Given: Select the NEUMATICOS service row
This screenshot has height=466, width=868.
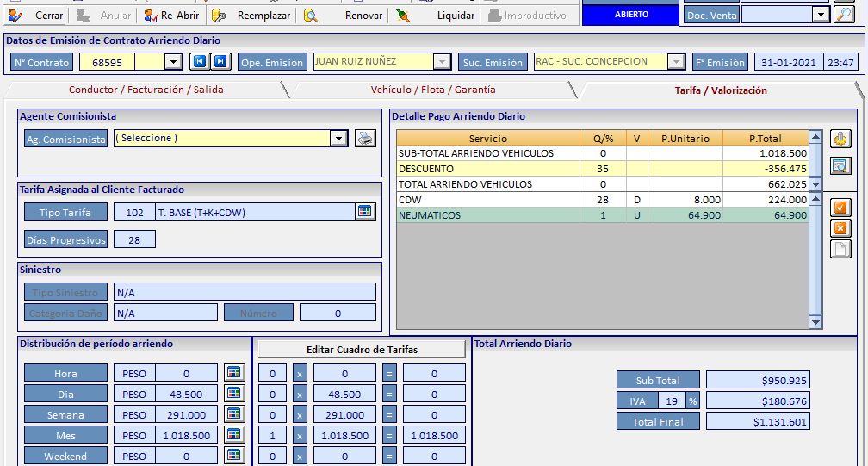Looking at the screenshot, I should [x=602, y=215].
